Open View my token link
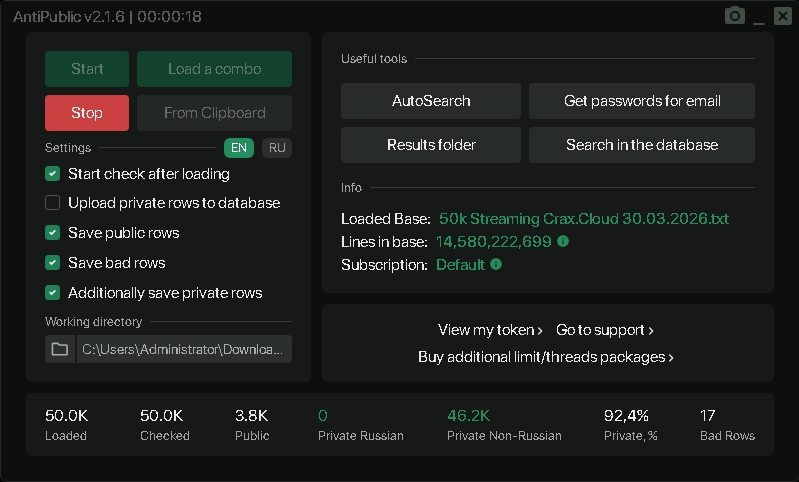The width and height of the screenshot is (799, 482). pyautogui.click(x=490, y=330)
